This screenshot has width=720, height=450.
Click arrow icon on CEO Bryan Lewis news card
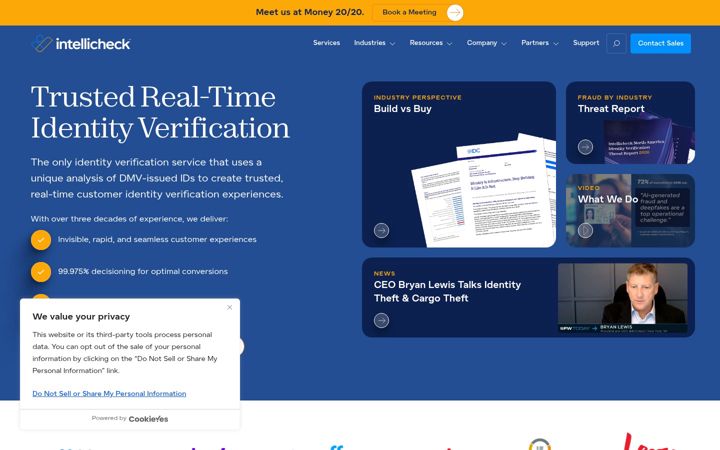381,320
